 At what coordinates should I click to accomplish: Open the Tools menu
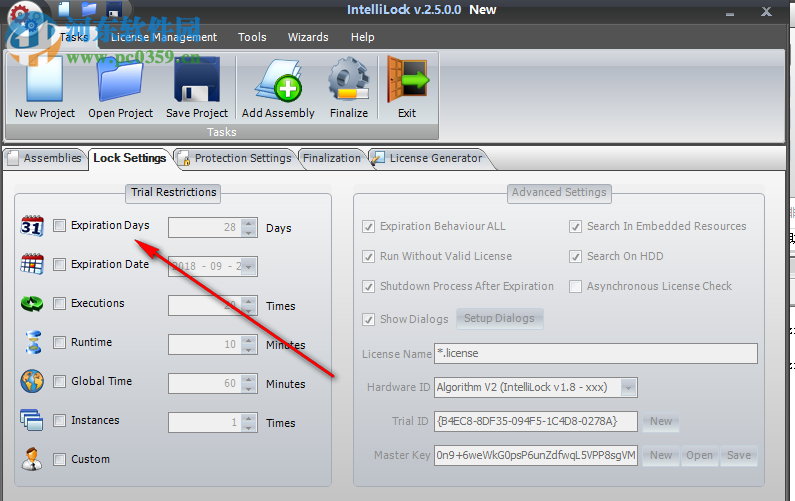click(x=252, y=37)
